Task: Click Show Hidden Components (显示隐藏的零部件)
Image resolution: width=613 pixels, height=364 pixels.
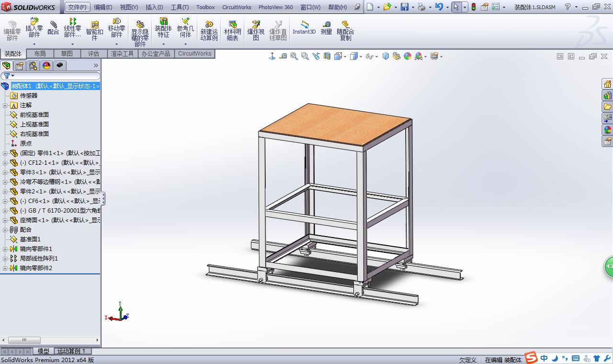Action: tap(140, 33)
